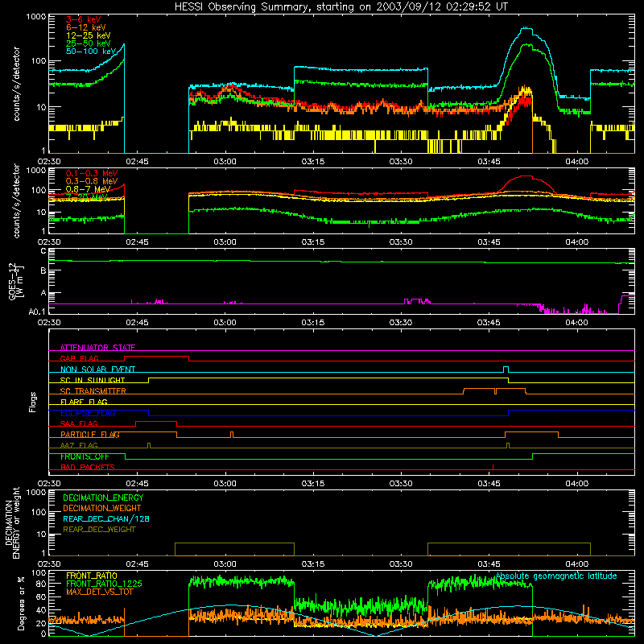Select the 12-25 keV legend label

pyautogui.click(x=89, y=35)
